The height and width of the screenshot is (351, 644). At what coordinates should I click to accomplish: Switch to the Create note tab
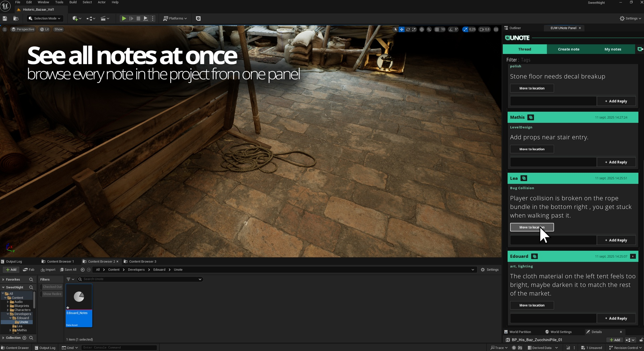click(568, 49)
